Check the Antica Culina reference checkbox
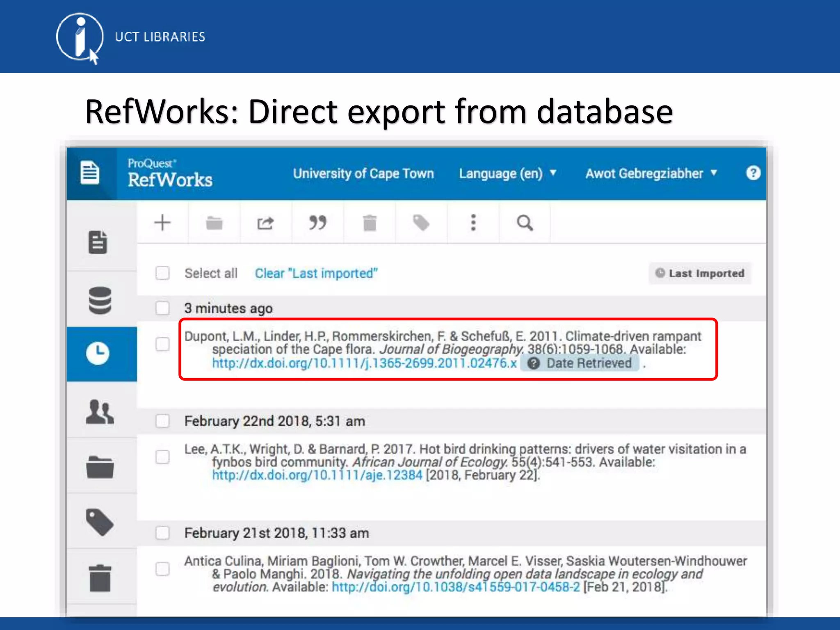 (x=163, y=568)
